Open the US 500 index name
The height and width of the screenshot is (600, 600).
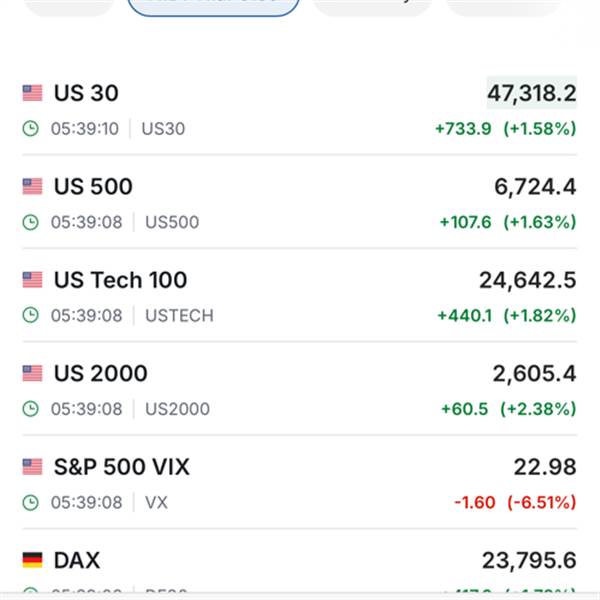click(x=93, y=187)
